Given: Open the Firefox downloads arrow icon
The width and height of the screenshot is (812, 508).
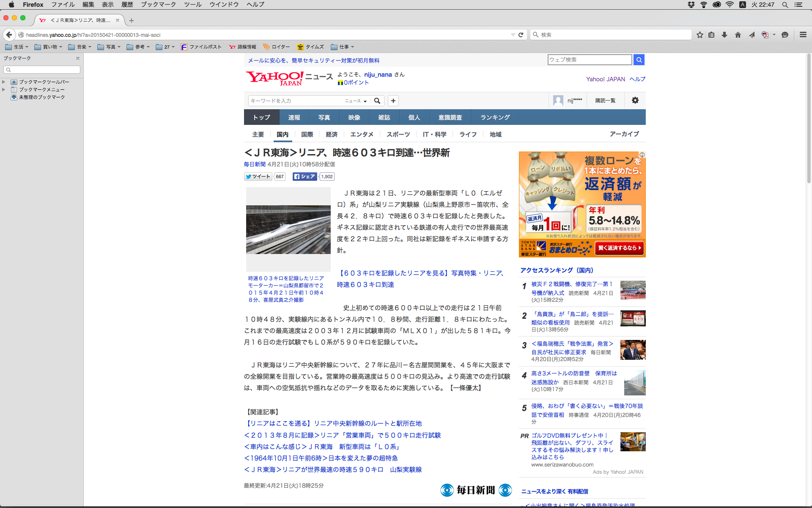Looking at the screenshot, I should (724, 35).
